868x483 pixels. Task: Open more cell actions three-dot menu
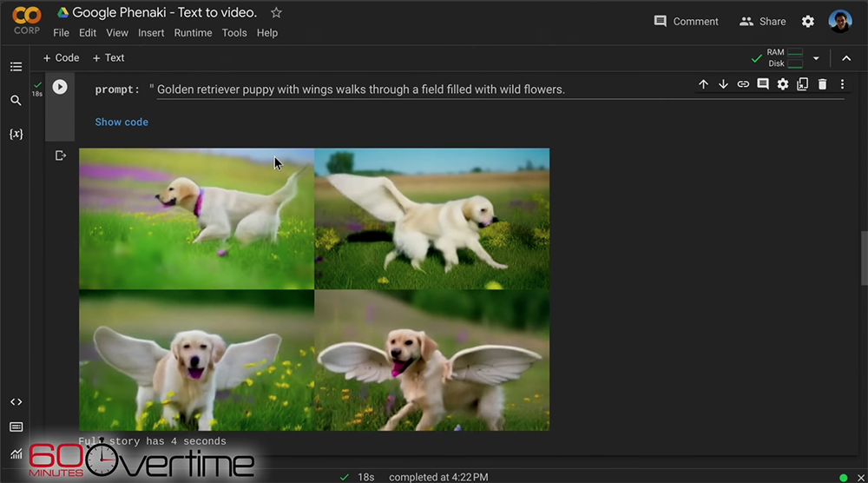[x=842, y=84]
